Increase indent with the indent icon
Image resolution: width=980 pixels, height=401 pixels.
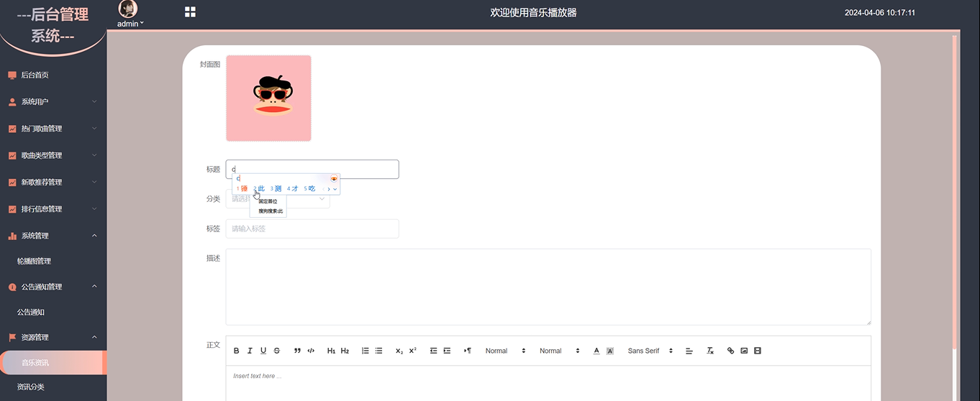(x=447, y=351)
